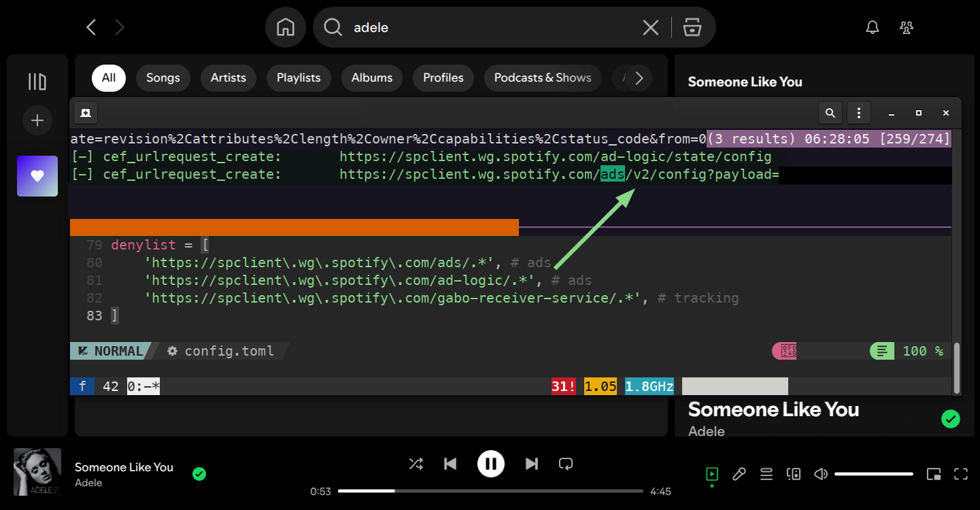Open terminal search magnifier button
Viewport: 980px width, 510px height.
830,113
